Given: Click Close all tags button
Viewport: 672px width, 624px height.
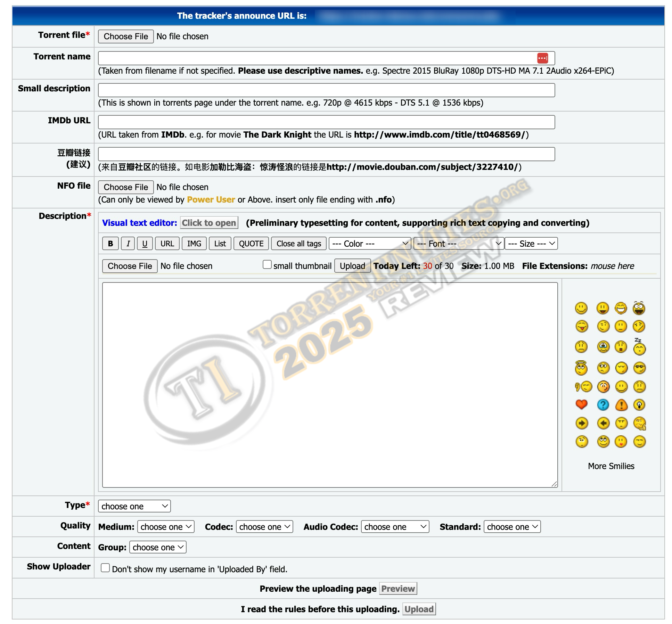Looking at the screenshot, I should point(299,244).
